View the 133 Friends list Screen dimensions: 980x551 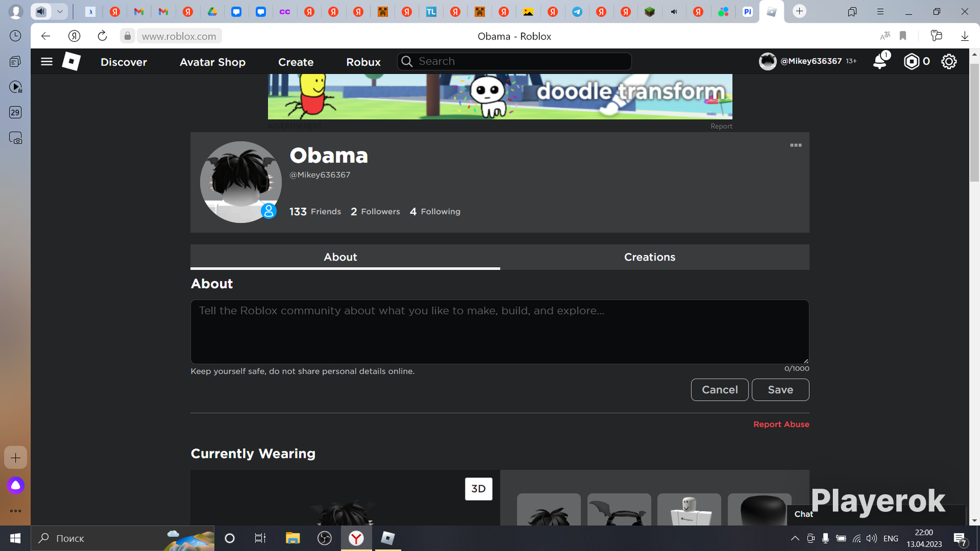[315, 212]
